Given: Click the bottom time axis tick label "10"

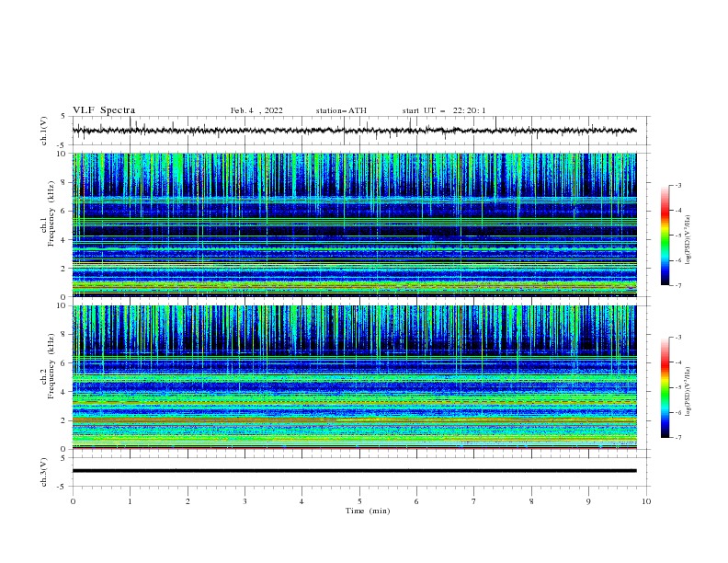Looking at the screenshot, I should pos(646,501).
